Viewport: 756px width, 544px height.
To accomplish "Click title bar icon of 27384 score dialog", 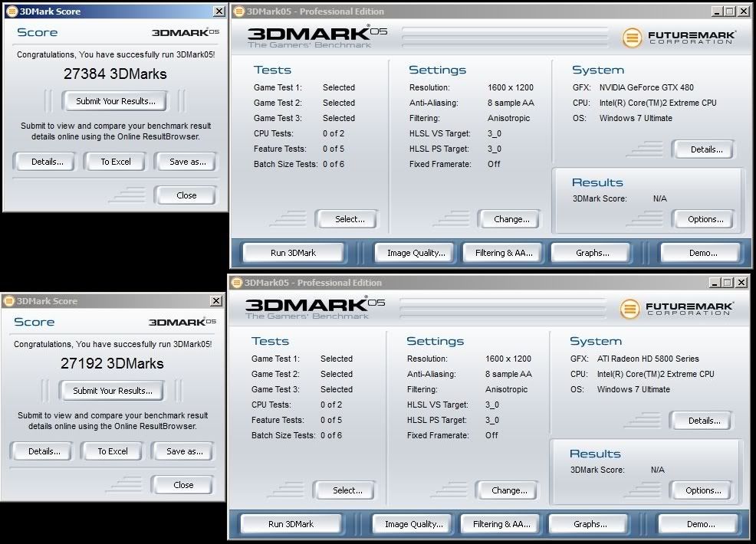I will pyautogui.click(x=12, y=11).
